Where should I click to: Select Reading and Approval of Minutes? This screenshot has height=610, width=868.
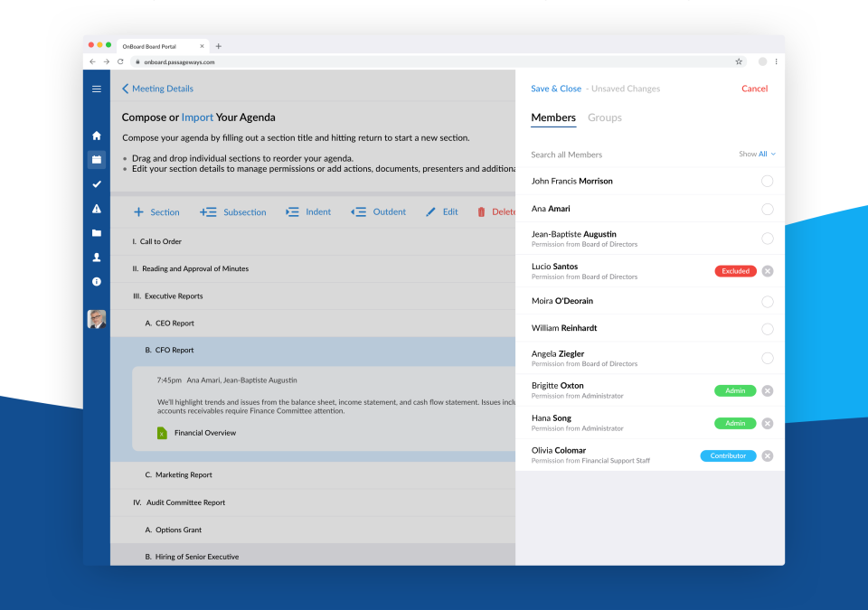coord(313,268)
